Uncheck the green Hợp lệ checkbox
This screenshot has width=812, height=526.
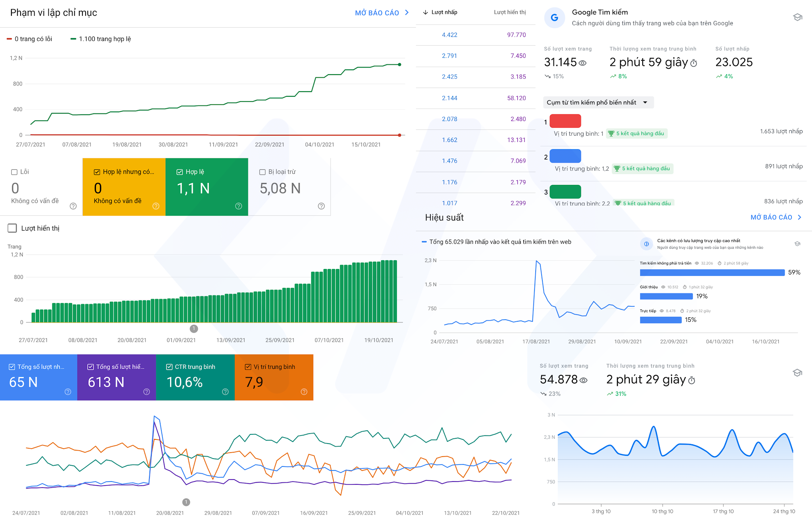180,172
